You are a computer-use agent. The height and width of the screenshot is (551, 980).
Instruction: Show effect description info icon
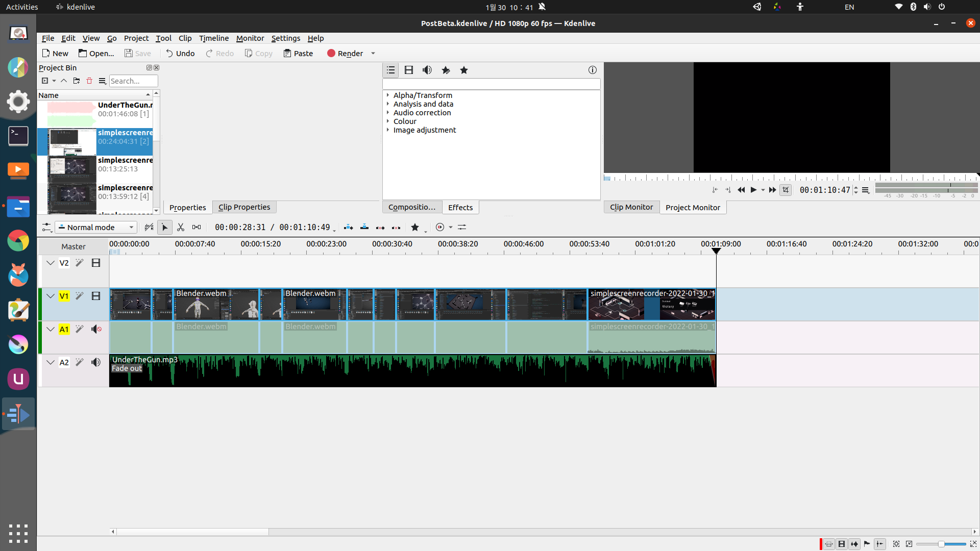pos(592,70)
